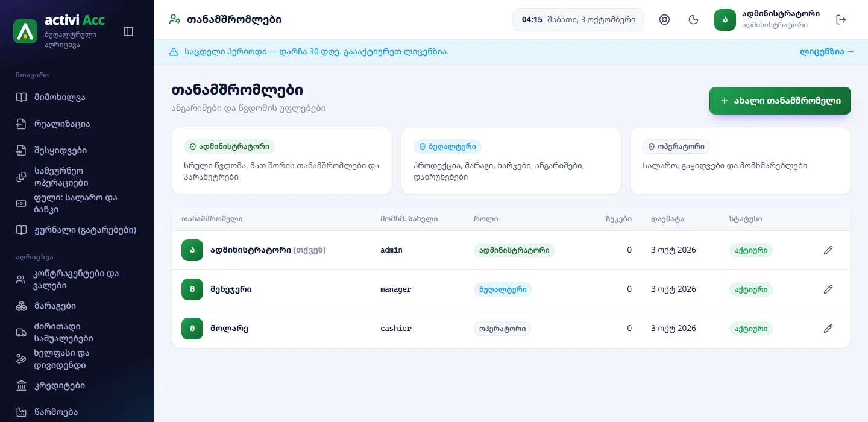The height and width of the screenshot is (422, 868).
Task: Click the bank icon beside კრედიტები
Action: pyautogui.click(x=22, y=385)
